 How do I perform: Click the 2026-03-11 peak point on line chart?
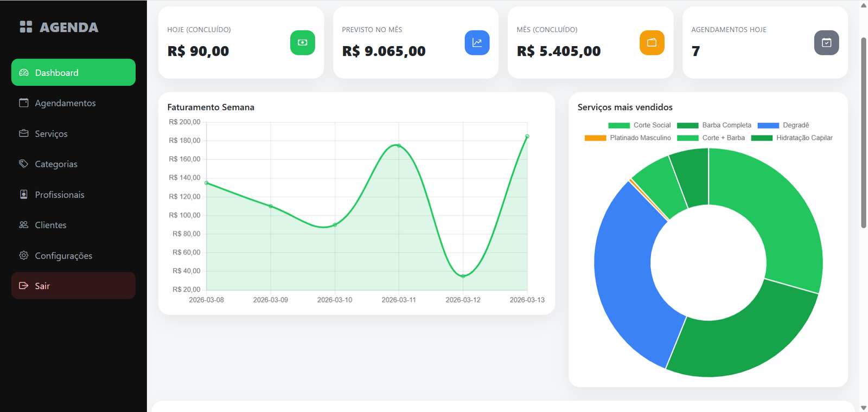tap(399, 145)
